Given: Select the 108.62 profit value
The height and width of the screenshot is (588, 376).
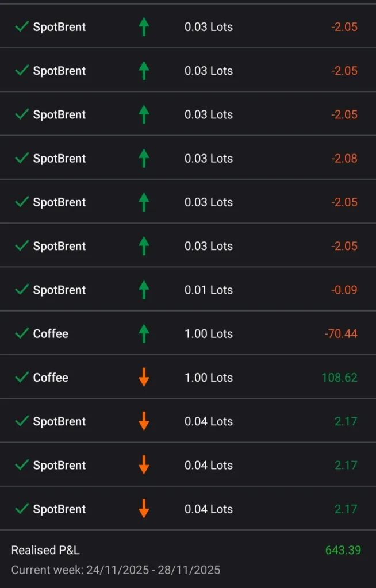Looking at the screenshot, I should click(x=339, y=378).
